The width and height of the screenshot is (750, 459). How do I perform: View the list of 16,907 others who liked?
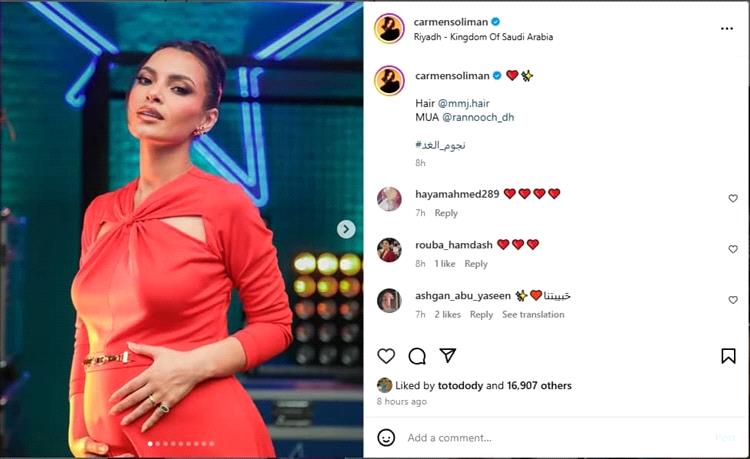coord(539,385)
